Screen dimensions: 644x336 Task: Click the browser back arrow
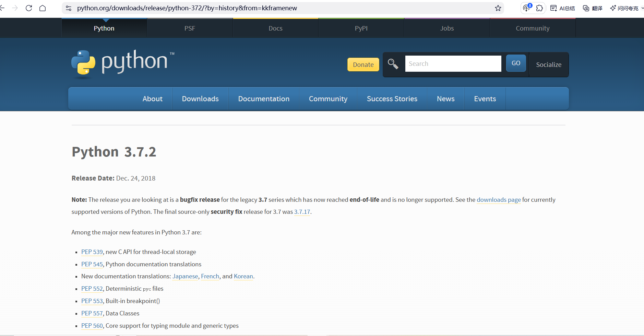(2, 8)
